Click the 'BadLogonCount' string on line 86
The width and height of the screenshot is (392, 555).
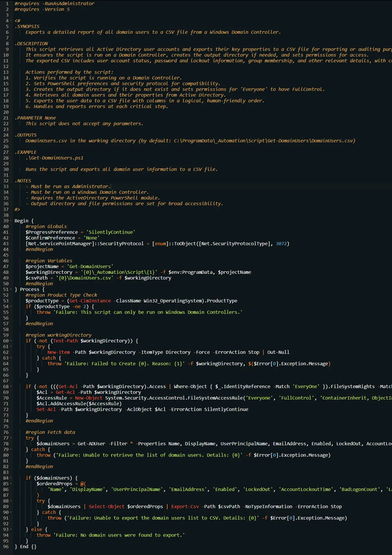(359, 489)
